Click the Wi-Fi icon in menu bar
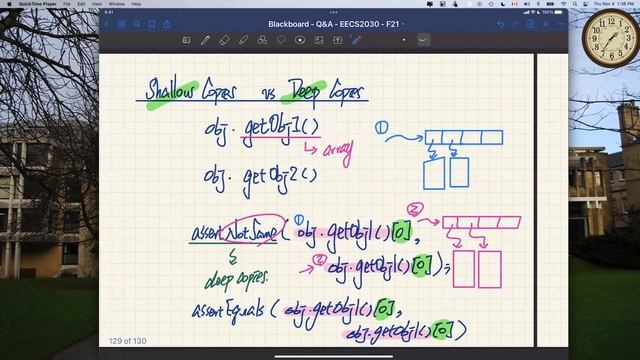The height and width of the screenshot is (360, 640). (x=564, y=4)
